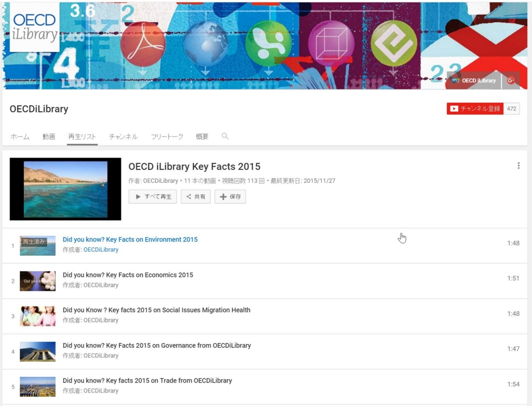The image size is (532, 406).
Task: Open Key facts 2015 on Trade video
Action: tap(147, 381)
